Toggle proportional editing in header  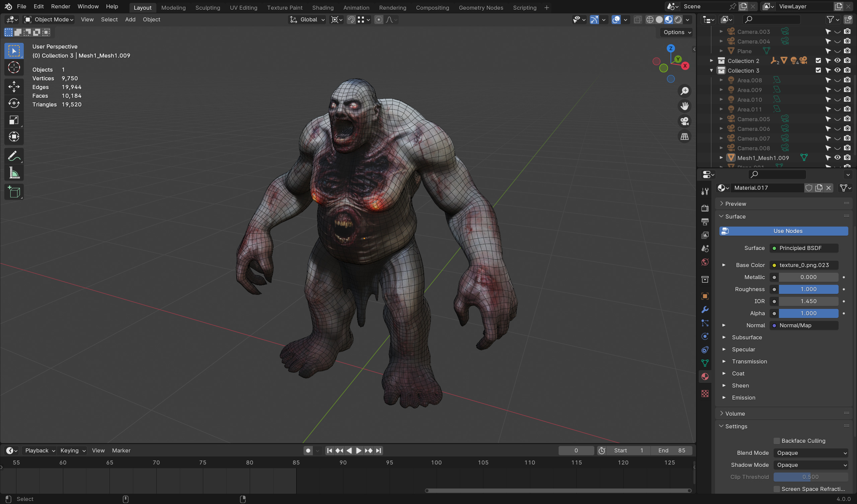click(378, 20)
